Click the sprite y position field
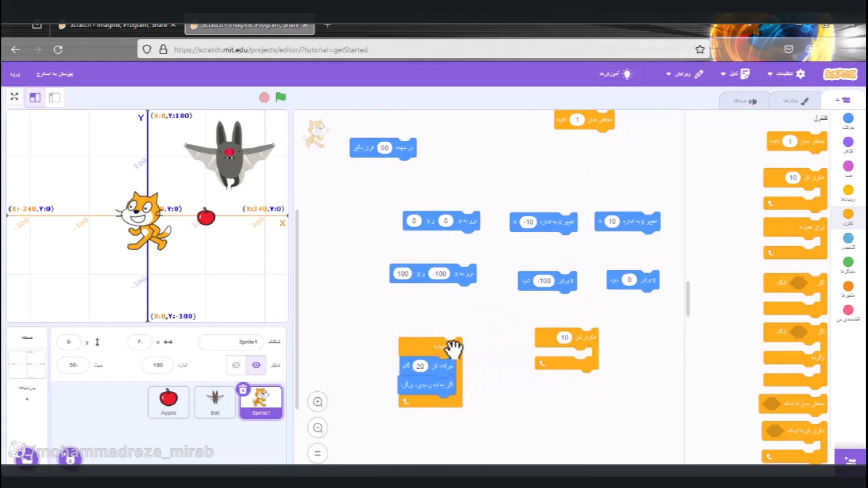This screenshot has width=868, height=488. [69, 342]
